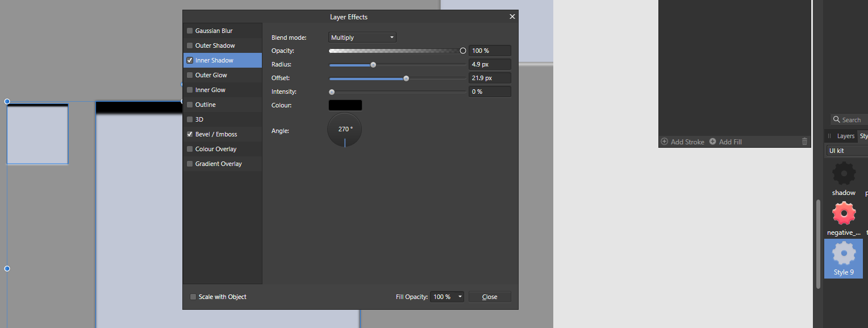
Task: Select the Gradient Overlay row label
Action: (x=218, y=164)
